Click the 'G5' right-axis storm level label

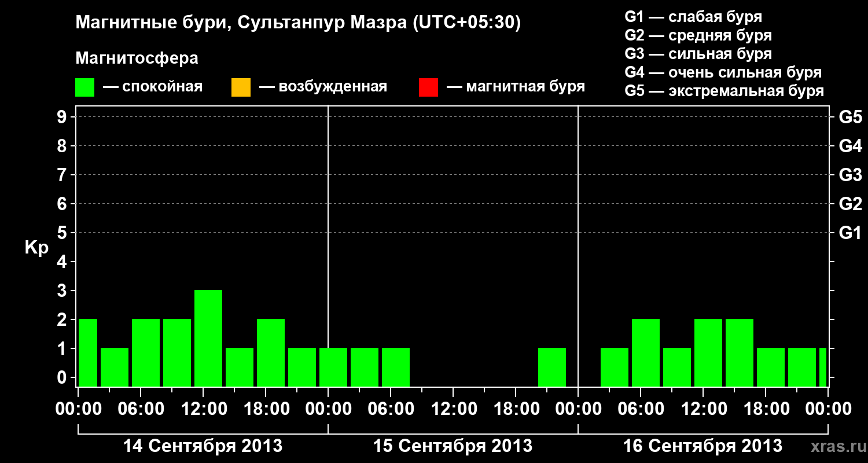[x=850, y=117]
